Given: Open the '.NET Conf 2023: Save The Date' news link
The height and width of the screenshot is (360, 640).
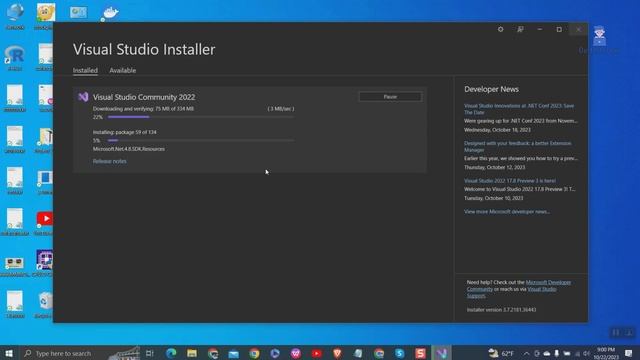Looking at the screenshot, I should click(519, 109).
